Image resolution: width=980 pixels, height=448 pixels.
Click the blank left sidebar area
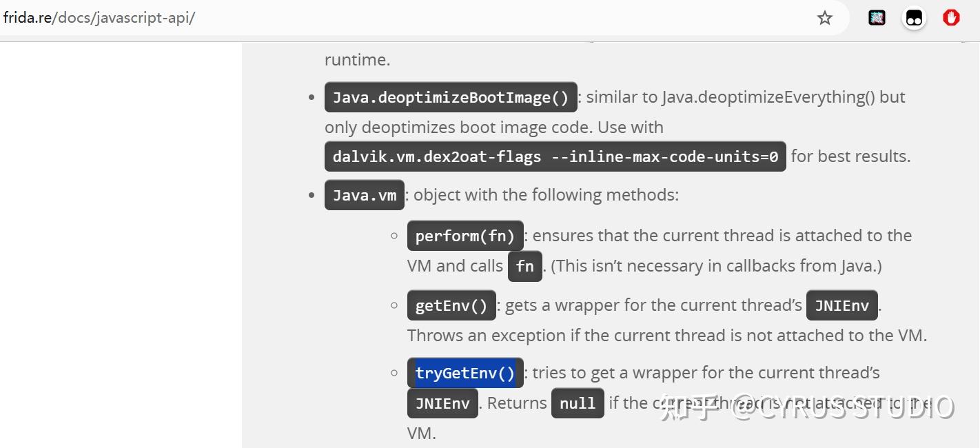click(x=121, y=241)
